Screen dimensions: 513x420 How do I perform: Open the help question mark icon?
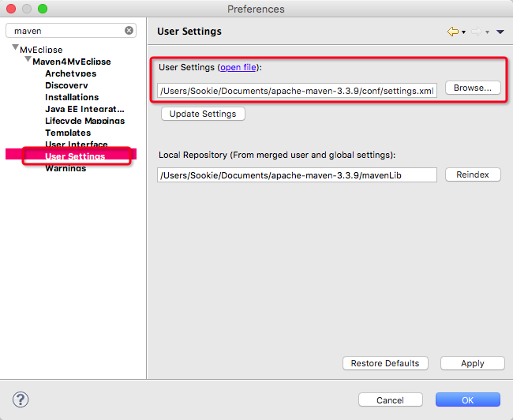(x=21, y=399)
